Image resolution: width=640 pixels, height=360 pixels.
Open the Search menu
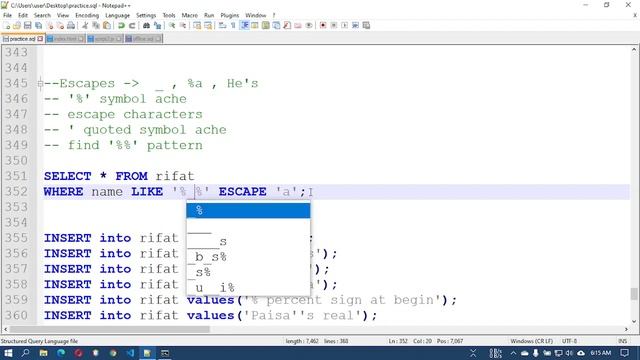pos(42,15)
